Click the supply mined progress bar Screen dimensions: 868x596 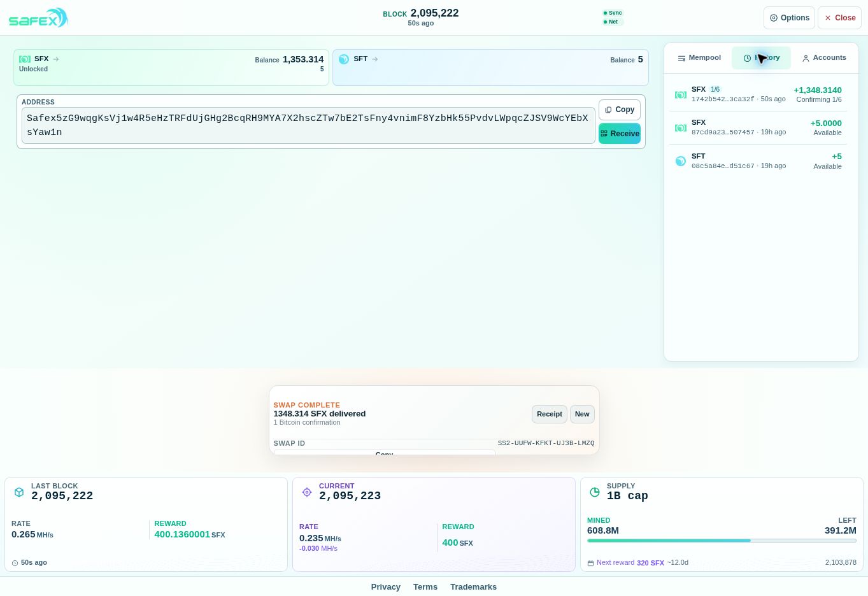722,541
